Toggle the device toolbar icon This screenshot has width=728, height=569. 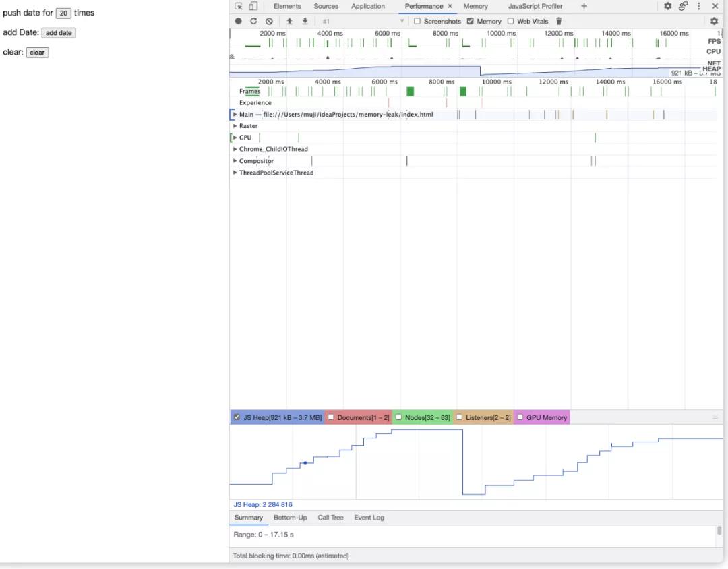(253, 6)
